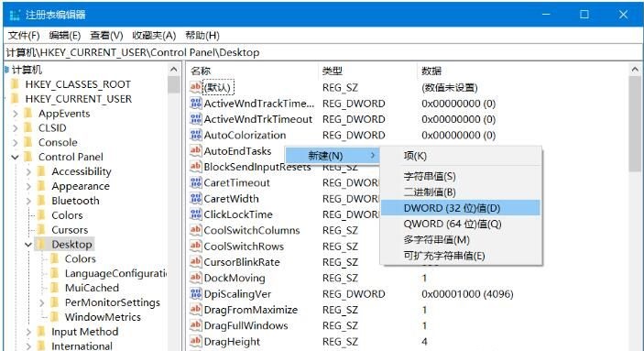Click the DWORD icon beside ActiveWndTrkTimeout
The height and width of the screenshot is (351, 644).
[195, 119]
